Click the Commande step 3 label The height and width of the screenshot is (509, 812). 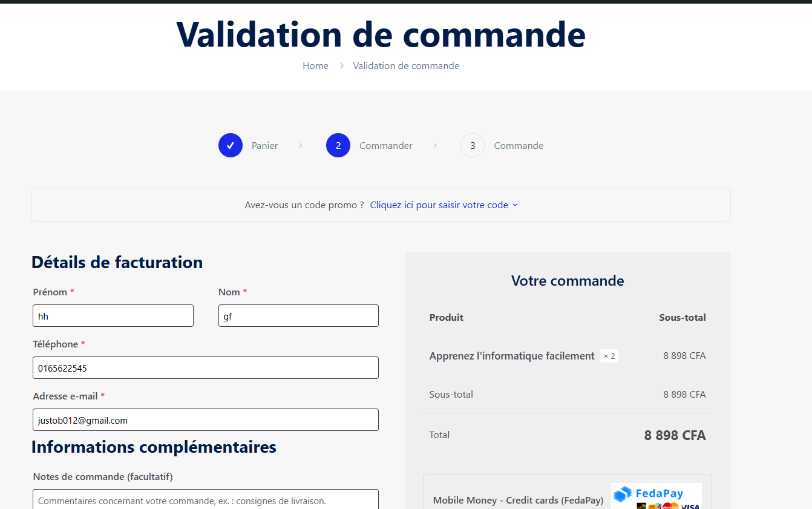(x=519, y=145)
